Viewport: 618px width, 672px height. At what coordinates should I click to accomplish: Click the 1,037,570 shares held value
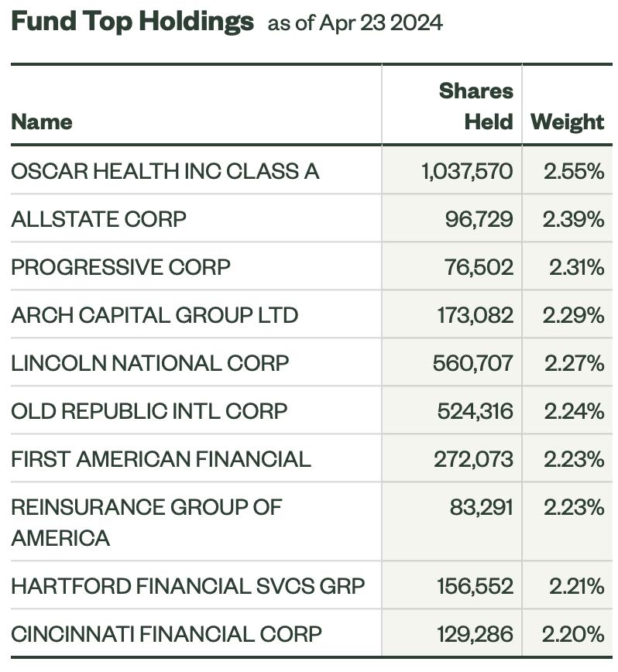coord(467,171)
